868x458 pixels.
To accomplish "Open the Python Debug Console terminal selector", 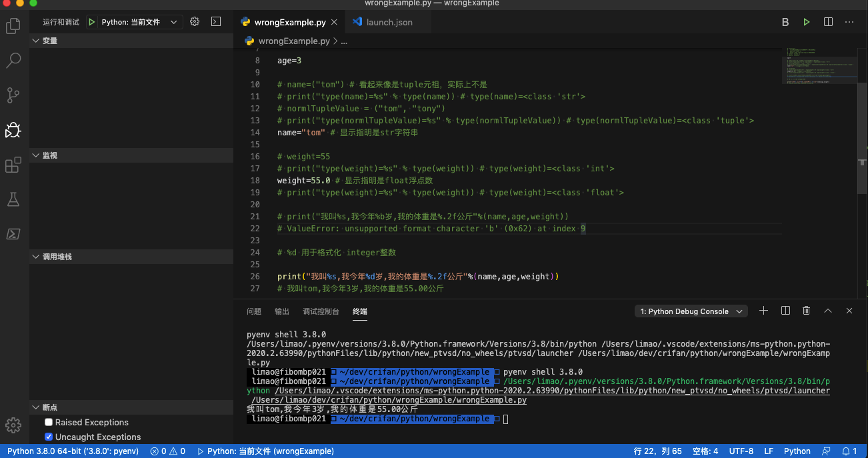I will coord(691,311).
